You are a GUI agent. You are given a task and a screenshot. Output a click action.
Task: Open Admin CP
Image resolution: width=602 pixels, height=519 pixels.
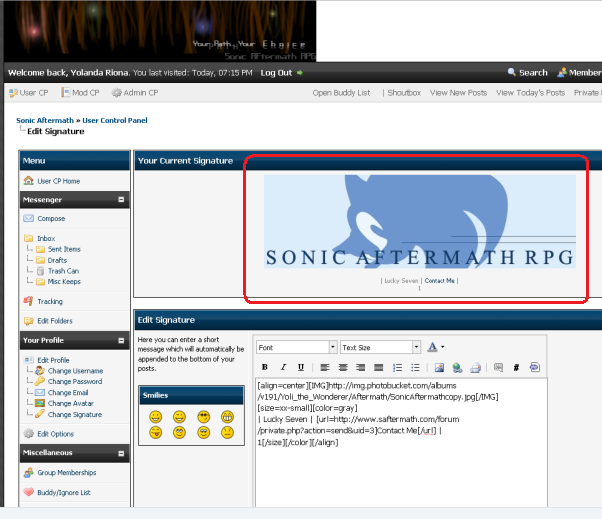135,93
